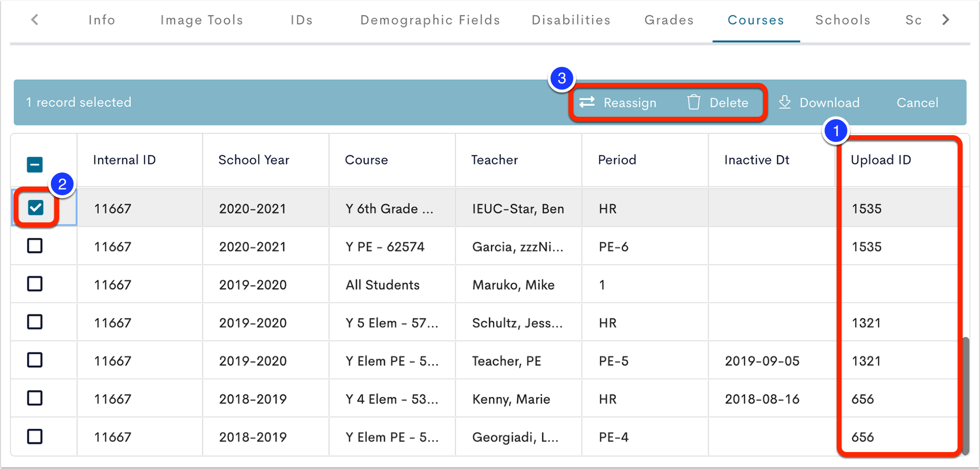Check the Y PE - 62574 row checkbox
980x469 pixels.
click(35, 246)
